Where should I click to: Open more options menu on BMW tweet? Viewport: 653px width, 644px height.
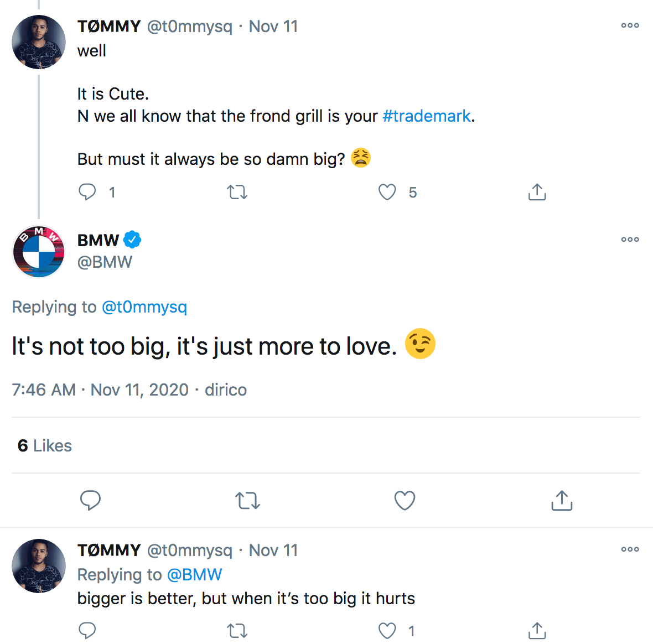tap(630, 240)
